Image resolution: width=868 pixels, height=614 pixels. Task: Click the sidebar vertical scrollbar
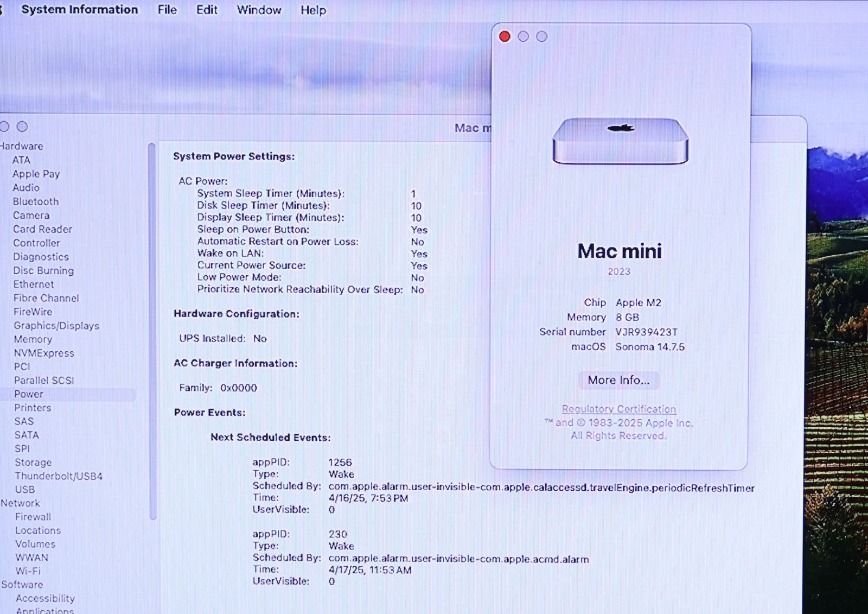pyautogui.click(x=152, y=331)
